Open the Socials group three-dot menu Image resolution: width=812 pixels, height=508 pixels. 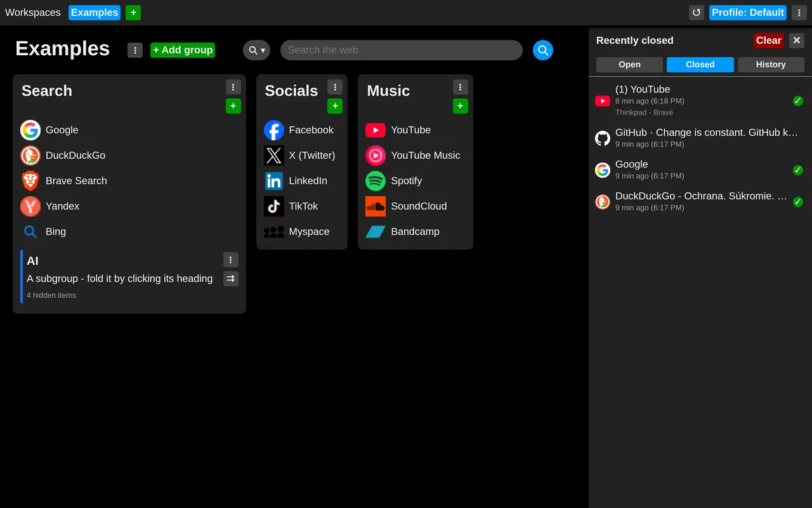pos(335,87)
